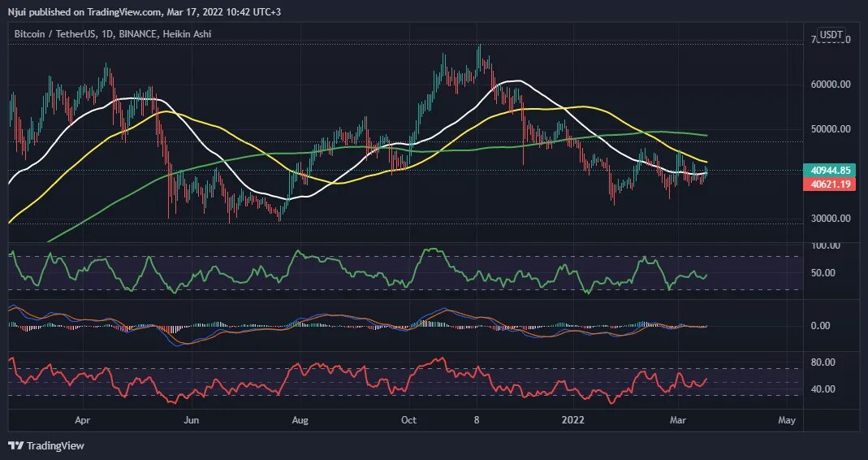Click the 30000.00 price axis label
The width and height of the screenshot is (868, 460).
[x=829, y=219]
